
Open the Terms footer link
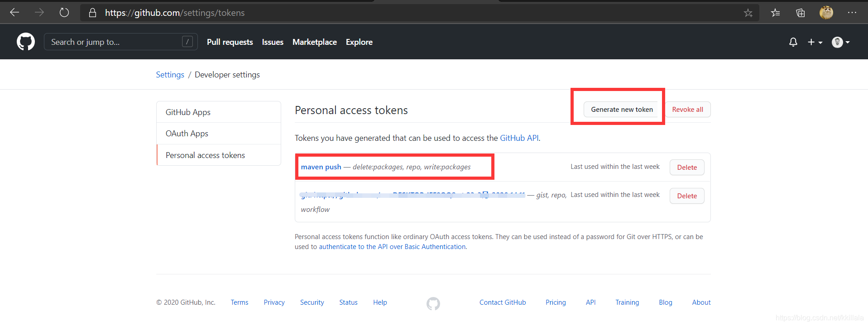tap(240, 302)
